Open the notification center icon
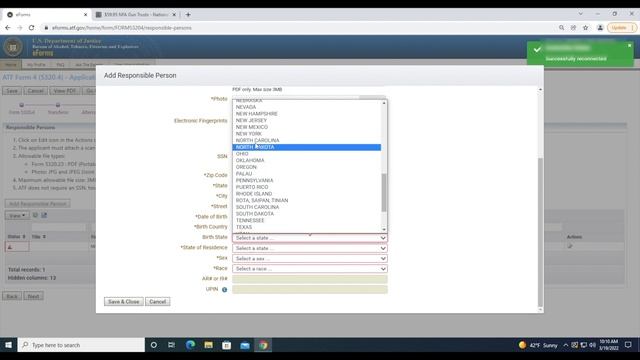Screen dimensions: 640x360 click(628, 345)
